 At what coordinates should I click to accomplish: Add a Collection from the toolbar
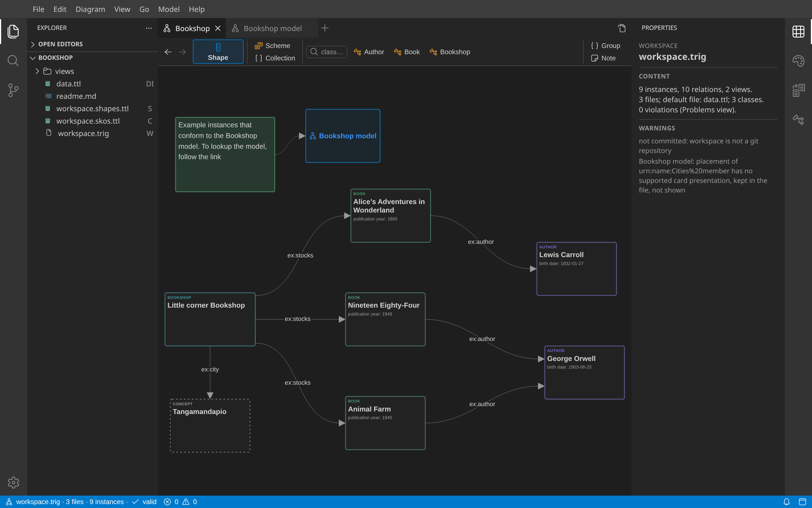[x=275, y=58]
